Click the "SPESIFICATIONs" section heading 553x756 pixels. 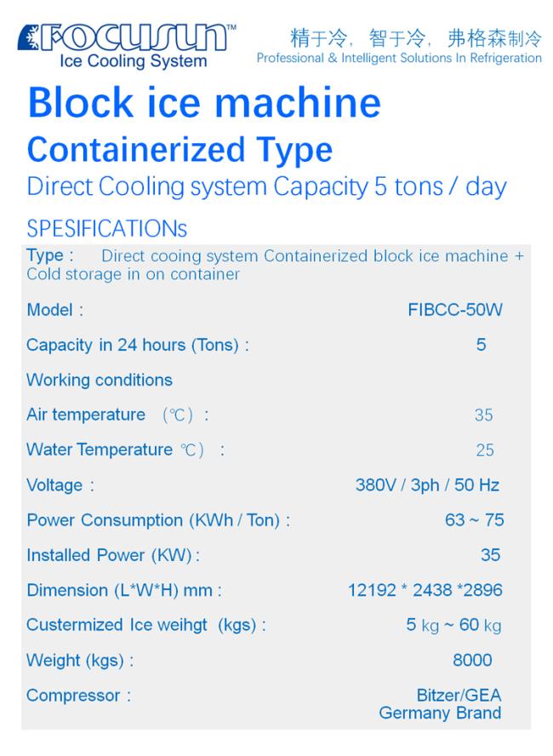(106, 229)
